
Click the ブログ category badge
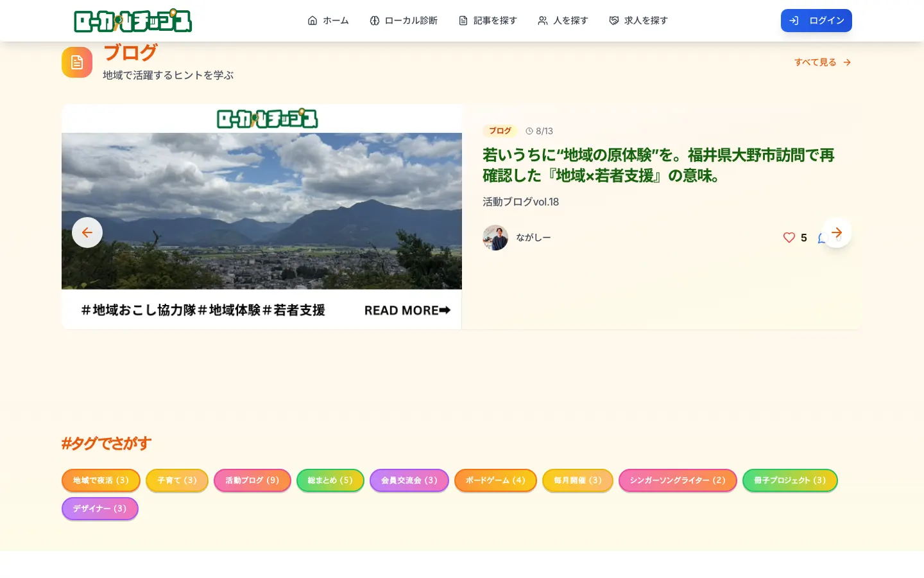500,131
